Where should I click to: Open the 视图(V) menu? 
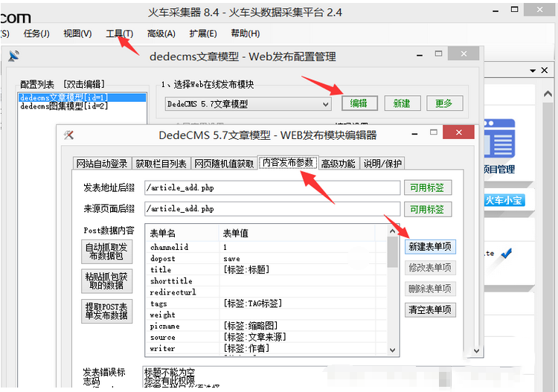pos(77,33)
